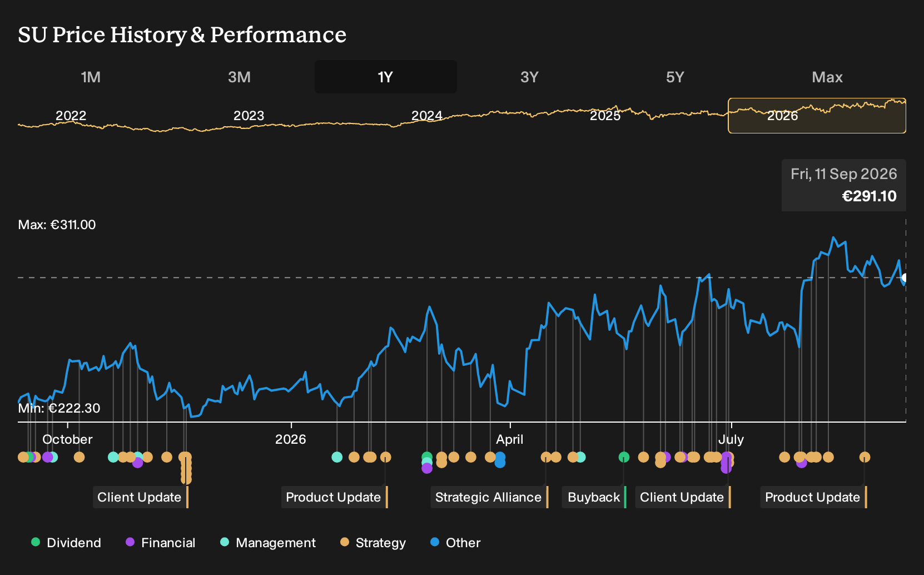Open the Client Update label near July
This screenshot has height=575, width=924.
point(682,497)
